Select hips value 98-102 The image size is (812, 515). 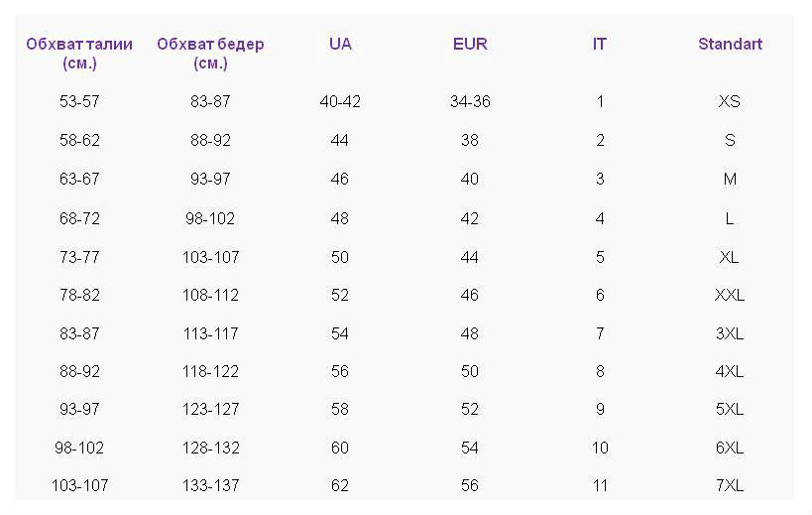click(x=210, y=218)
